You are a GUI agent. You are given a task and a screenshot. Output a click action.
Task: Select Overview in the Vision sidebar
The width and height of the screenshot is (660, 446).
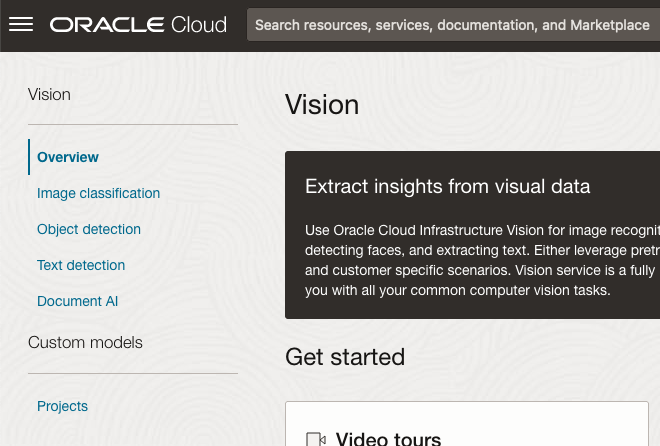pos(68,157)
